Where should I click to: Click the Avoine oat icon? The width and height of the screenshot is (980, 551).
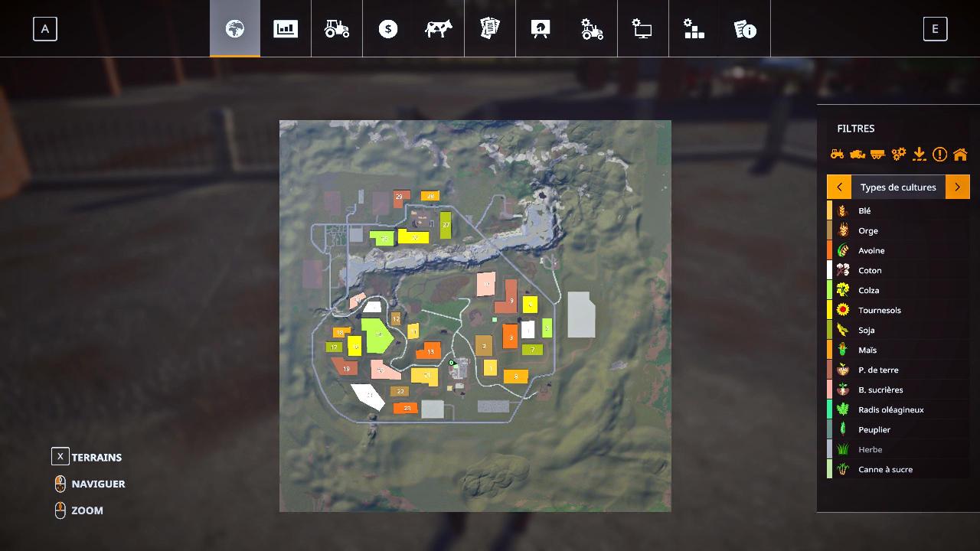843,250
